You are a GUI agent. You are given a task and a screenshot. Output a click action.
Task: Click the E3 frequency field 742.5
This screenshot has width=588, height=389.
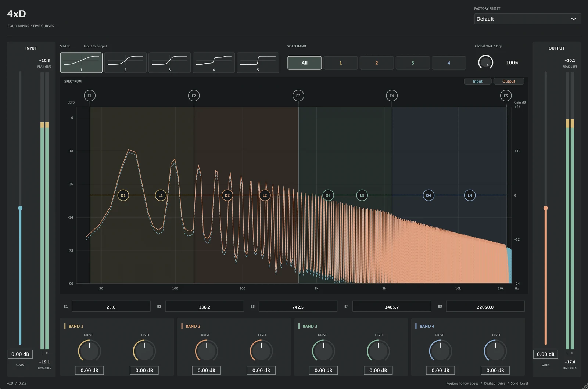tap(298, 307)
